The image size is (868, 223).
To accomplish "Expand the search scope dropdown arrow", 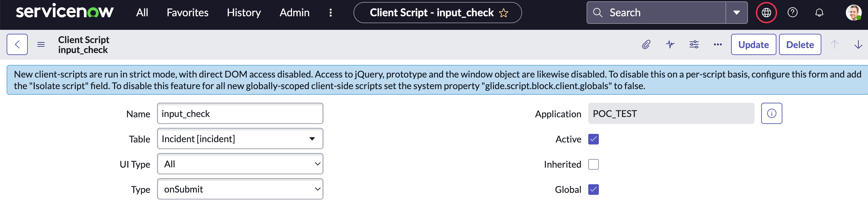I will pos(737,13).
